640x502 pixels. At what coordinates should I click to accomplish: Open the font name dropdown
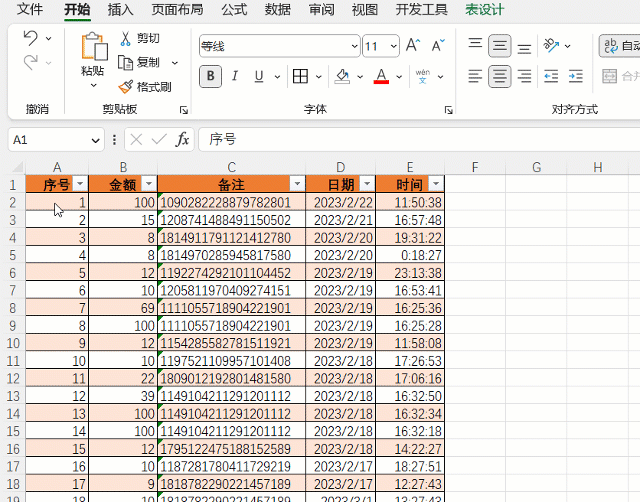(x=355, y=46)
